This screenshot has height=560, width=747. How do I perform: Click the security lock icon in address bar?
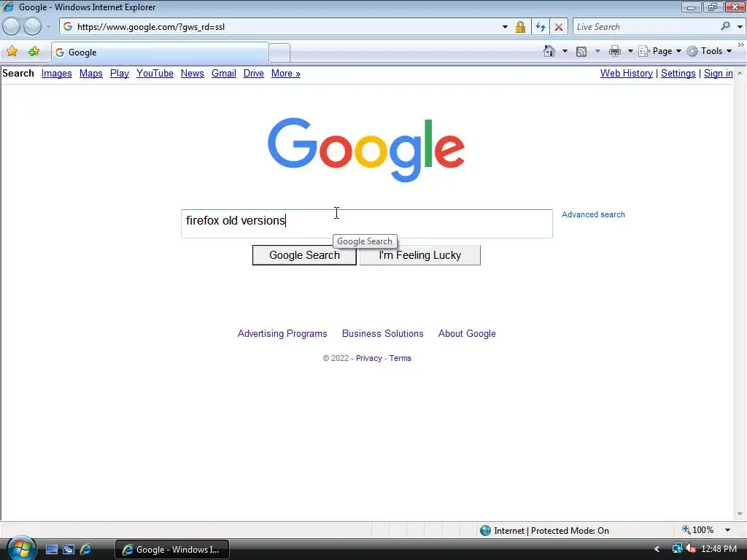520,27
